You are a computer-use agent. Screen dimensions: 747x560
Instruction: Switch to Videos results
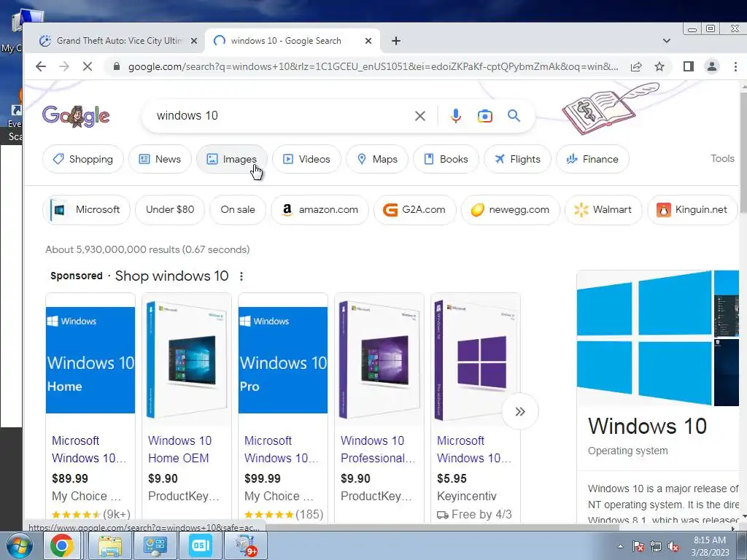(x=306, y=159)
